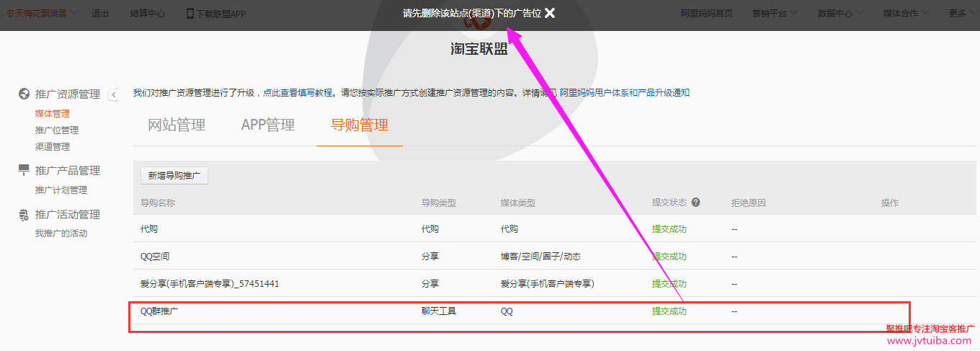This screenshot has height=351, width=980.
Task: Click the 提交状态 column header
Action: tap(669, 203)
